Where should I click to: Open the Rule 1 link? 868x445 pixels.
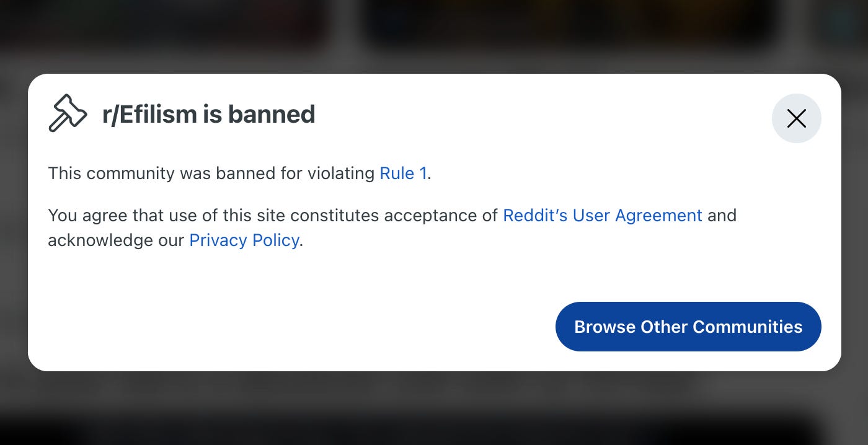click(403, 173)
